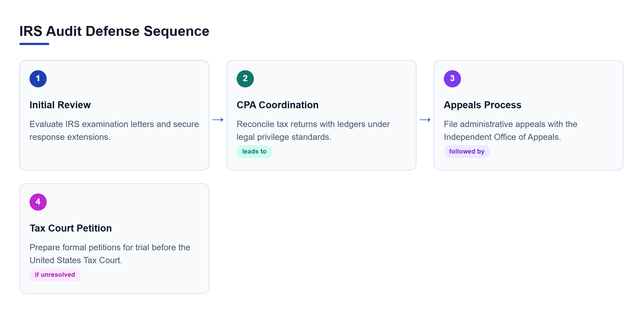
Task: Click arrow between CPA Coordination and Appeals Process
Action: pos(425,120)
